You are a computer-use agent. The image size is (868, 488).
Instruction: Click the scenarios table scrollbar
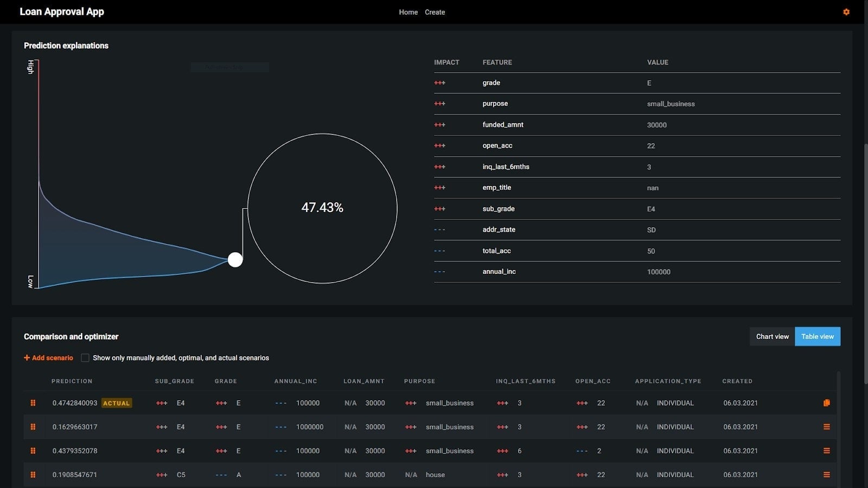[838, 428]
